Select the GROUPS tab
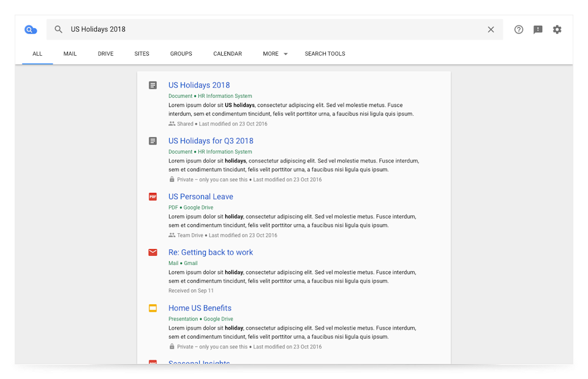The height and width of the screenshot is (379, 588). click(x=181, y=54)
